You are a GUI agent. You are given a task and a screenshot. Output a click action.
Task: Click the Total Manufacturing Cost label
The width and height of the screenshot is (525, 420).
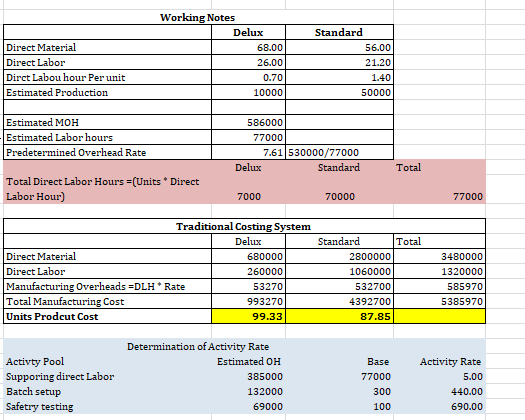65,302
